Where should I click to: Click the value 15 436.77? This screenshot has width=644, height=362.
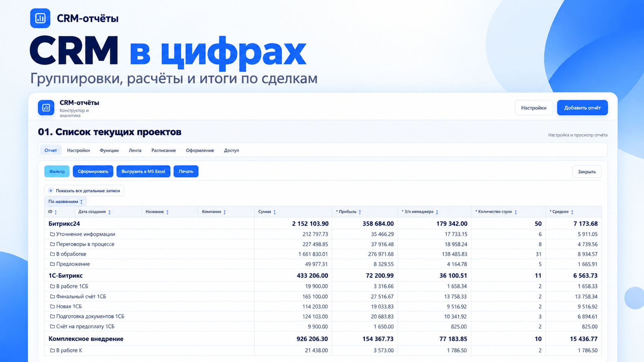(584, 339)
